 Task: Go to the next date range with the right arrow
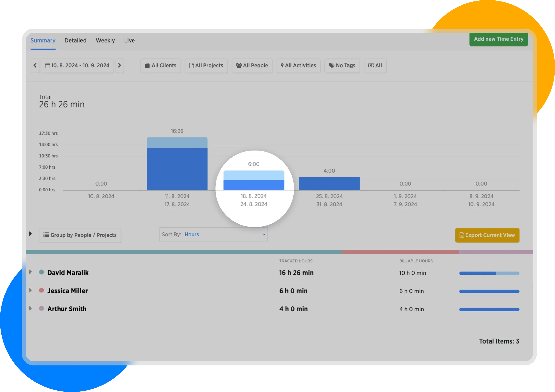[x=119, y=65]
